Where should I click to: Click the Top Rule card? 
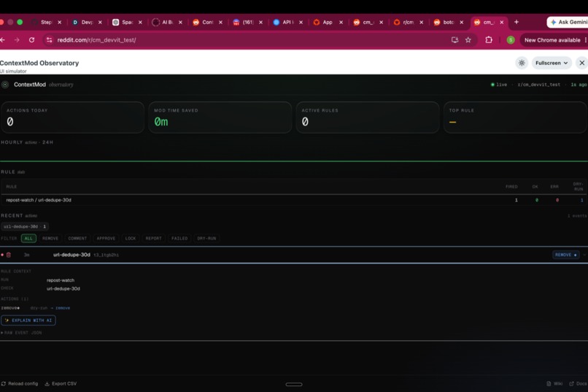[x=515, y=118]
